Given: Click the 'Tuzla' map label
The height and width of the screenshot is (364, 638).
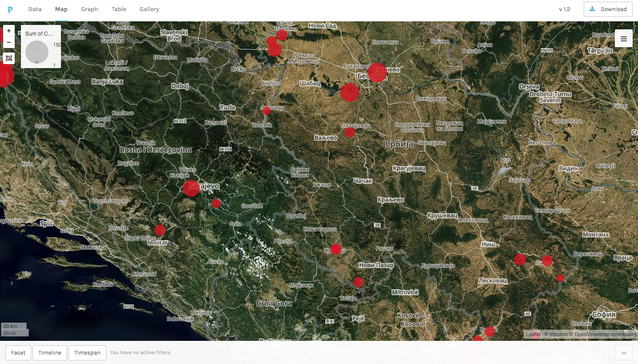Looking at the screenshot, I should point(228,107).
